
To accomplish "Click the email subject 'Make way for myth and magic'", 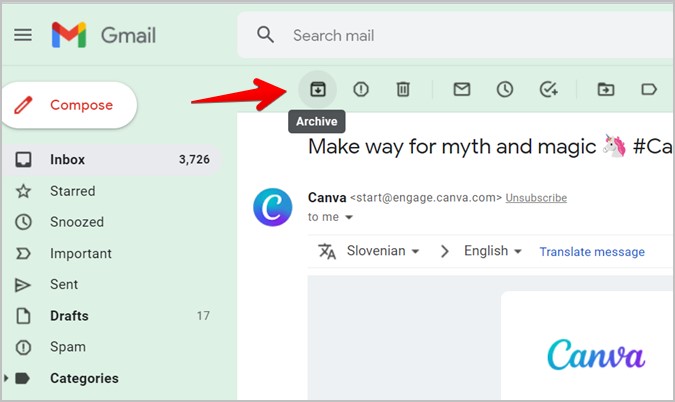I will click(x=452, y=147).
